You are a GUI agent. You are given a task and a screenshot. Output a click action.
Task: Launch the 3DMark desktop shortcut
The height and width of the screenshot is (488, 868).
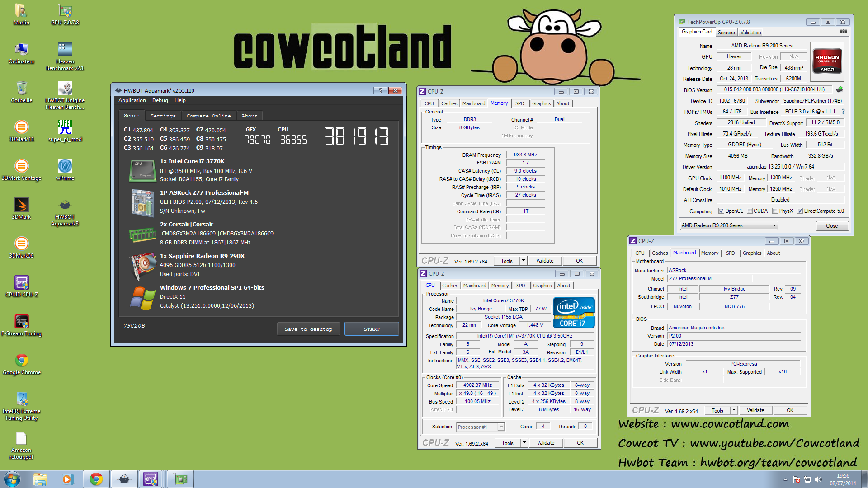click(21, 209)
